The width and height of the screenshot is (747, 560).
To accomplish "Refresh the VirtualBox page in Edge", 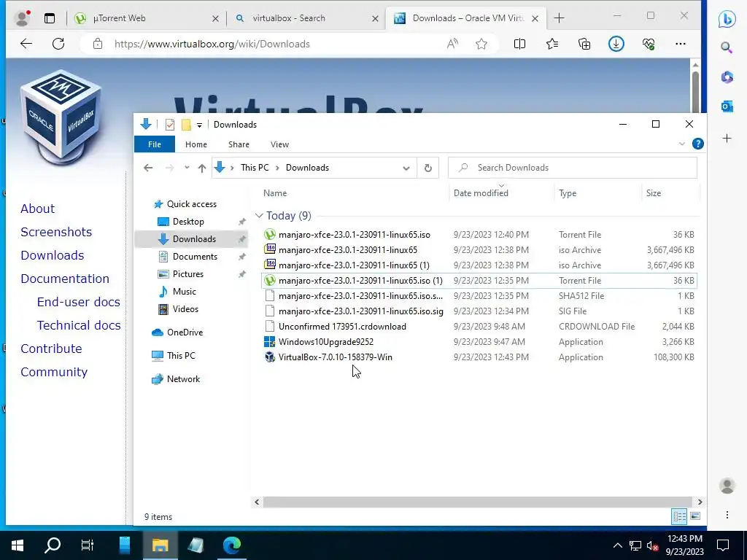I will [x=58, y=44].
